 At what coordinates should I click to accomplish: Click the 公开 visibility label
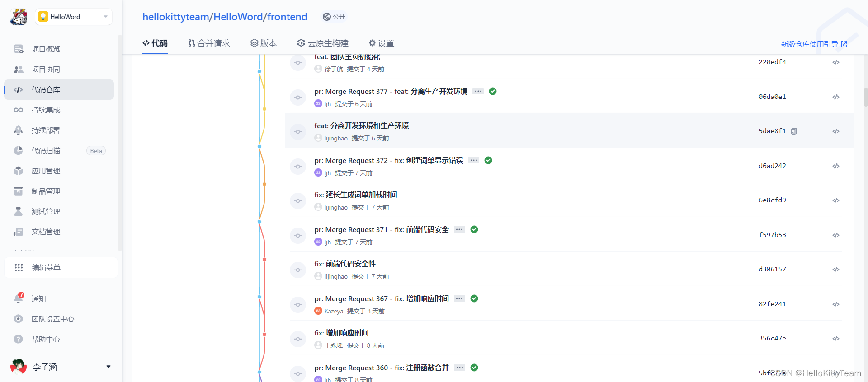(334, 17)
